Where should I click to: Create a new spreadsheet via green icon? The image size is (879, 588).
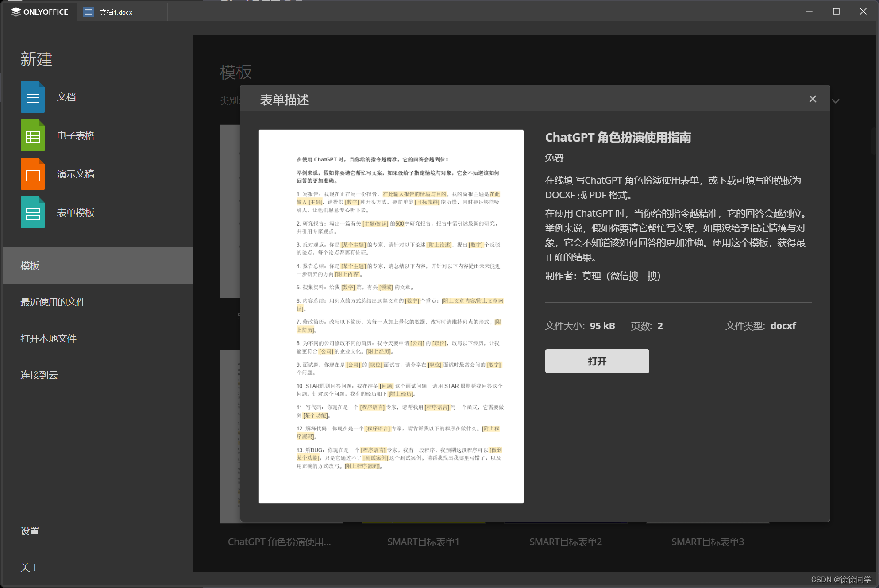click(32, 135)
